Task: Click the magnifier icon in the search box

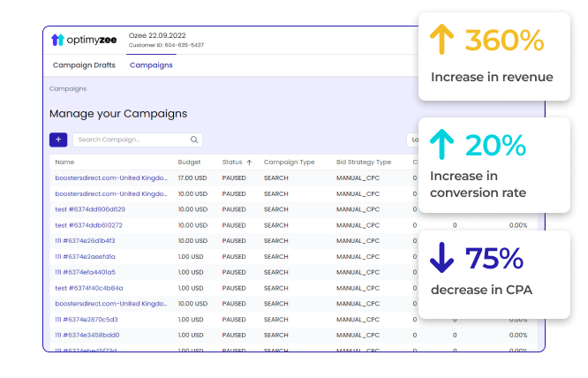Action: coord(194,140)
